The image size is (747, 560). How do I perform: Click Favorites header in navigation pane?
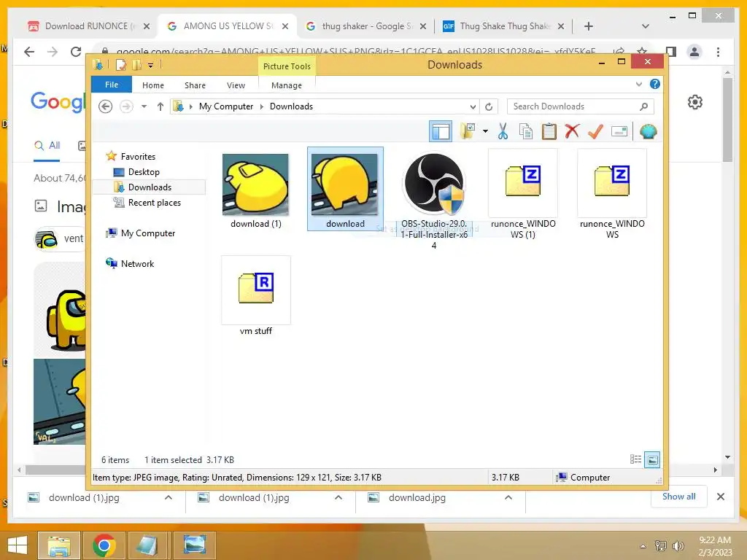(x=138, y=156)
